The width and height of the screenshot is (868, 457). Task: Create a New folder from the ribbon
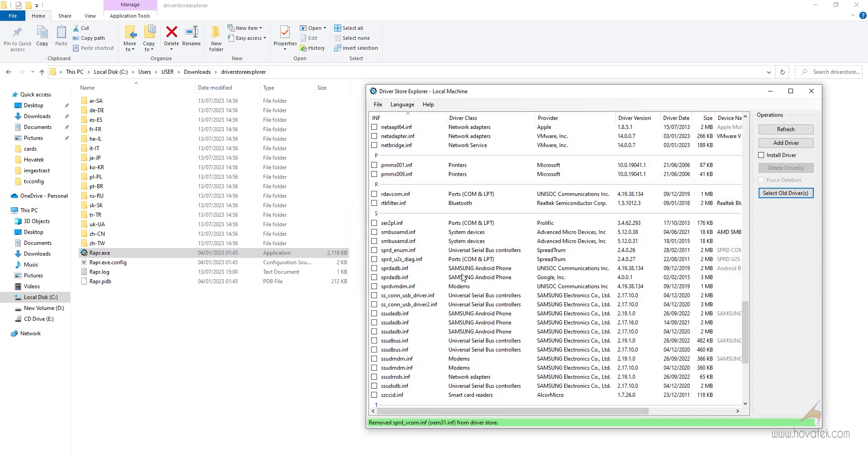(216, 38)
